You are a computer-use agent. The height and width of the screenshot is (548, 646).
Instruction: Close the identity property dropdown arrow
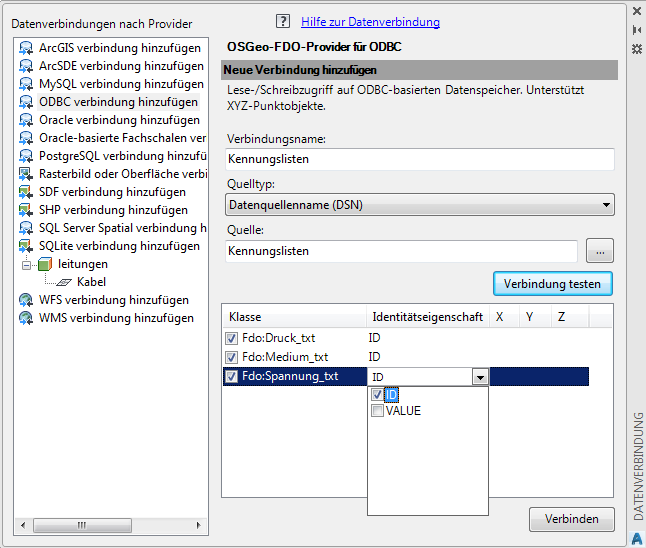pos(480,377)
